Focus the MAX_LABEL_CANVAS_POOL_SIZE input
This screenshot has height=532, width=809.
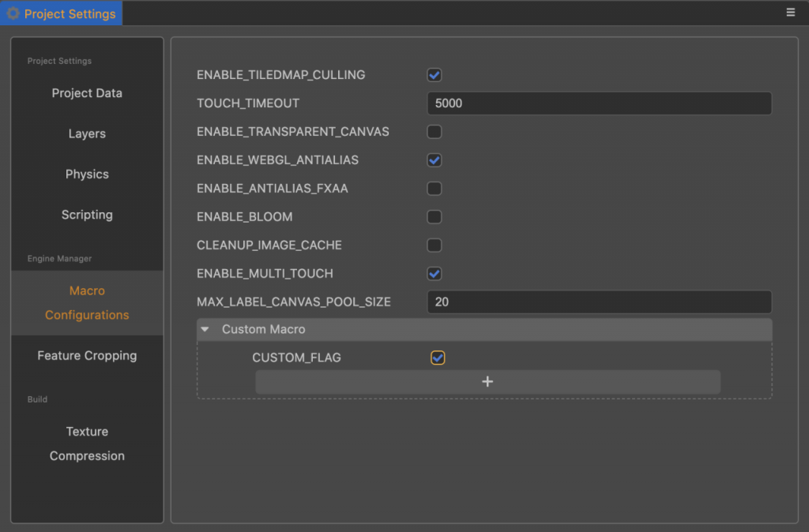coord(599,302)
